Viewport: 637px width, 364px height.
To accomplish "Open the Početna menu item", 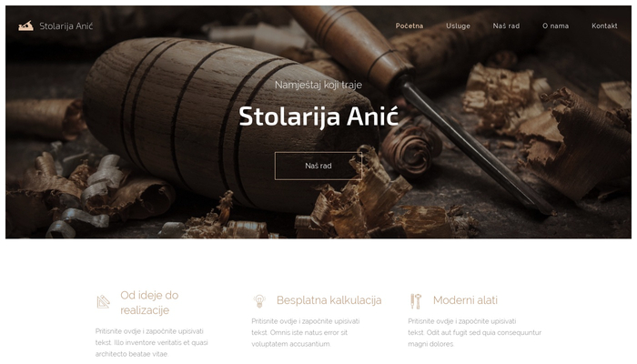I will point(409,26).
